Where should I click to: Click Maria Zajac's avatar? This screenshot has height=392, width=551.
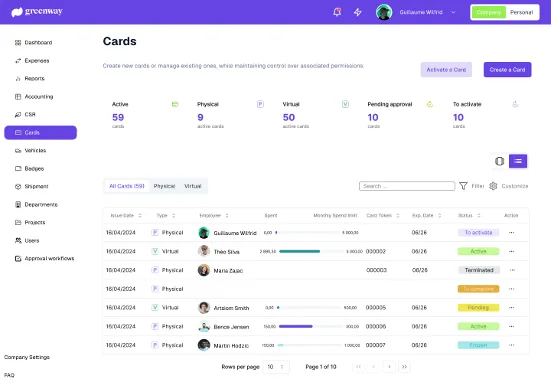[x=204, y=270]
